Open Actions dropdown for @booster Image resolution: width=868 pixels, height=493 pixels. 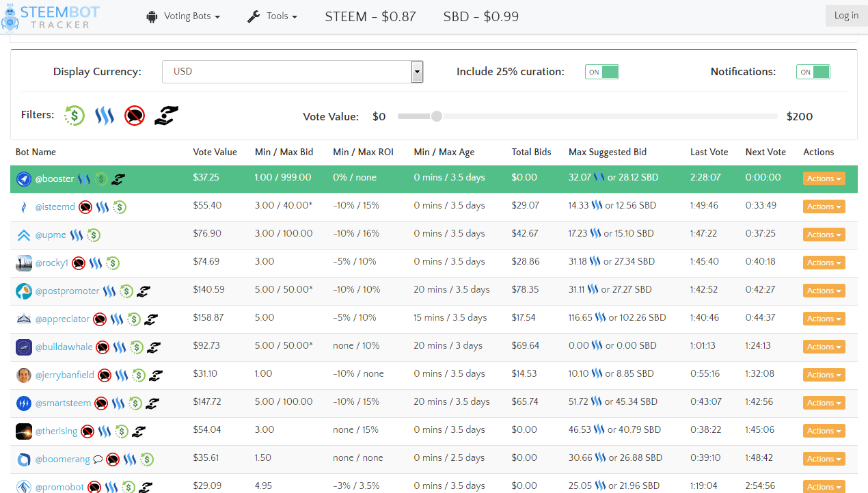[824, 178]
